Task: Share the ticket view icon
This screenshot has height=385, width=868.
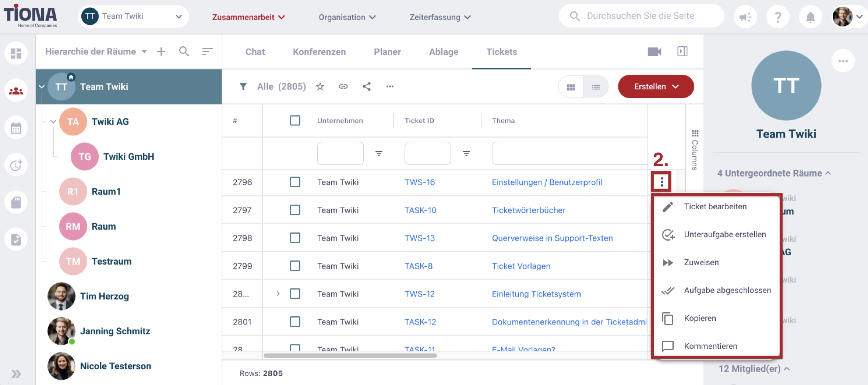Action: (366, 87)
